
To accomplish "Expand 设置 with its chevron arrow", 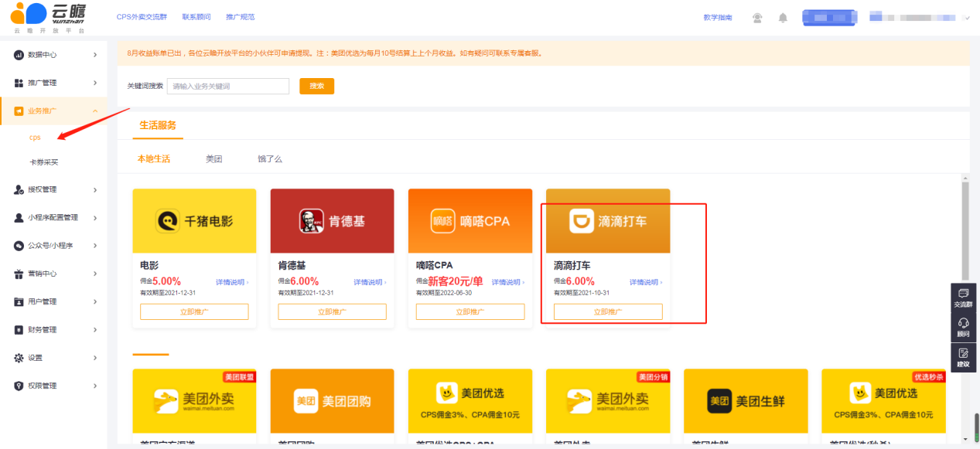I will point(95,358).
